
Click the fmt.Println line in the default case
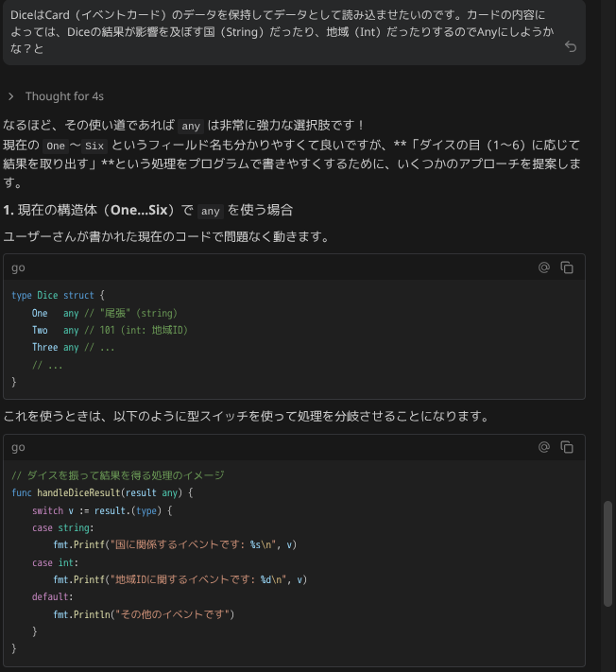tap(144, 614)
